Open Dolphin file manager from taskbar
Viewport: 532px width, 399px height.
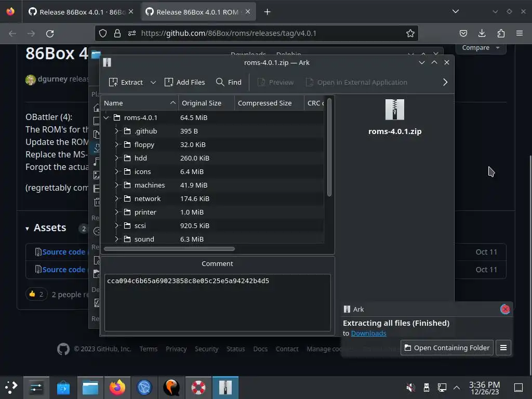pos(90,387)
